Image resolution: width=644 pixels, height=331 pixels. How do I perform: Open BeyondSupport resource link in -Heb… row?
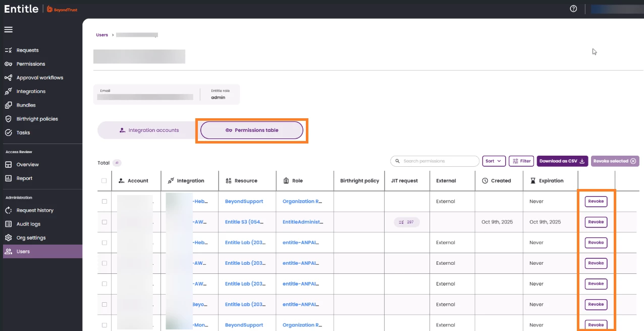244,201
